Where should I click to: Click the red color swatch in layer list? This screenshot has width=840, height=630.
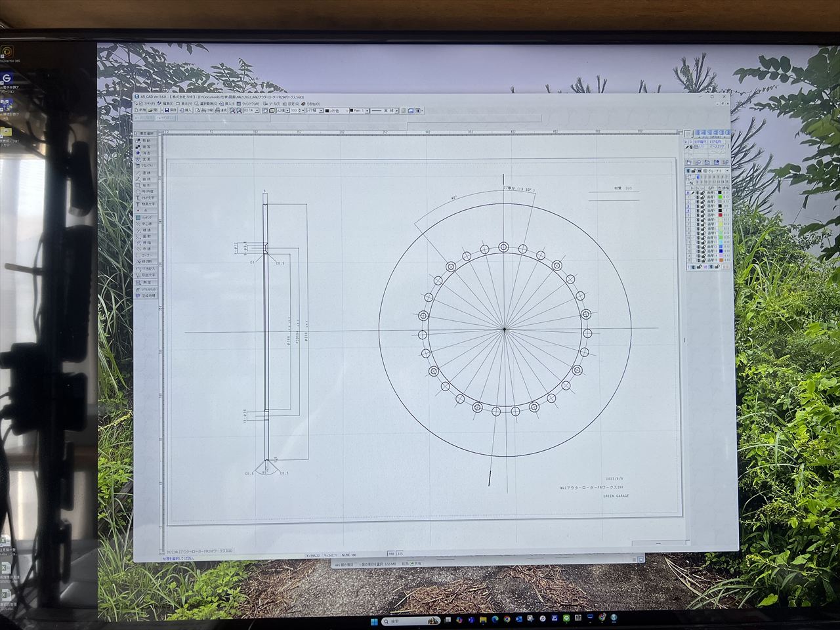pos(720,215)
